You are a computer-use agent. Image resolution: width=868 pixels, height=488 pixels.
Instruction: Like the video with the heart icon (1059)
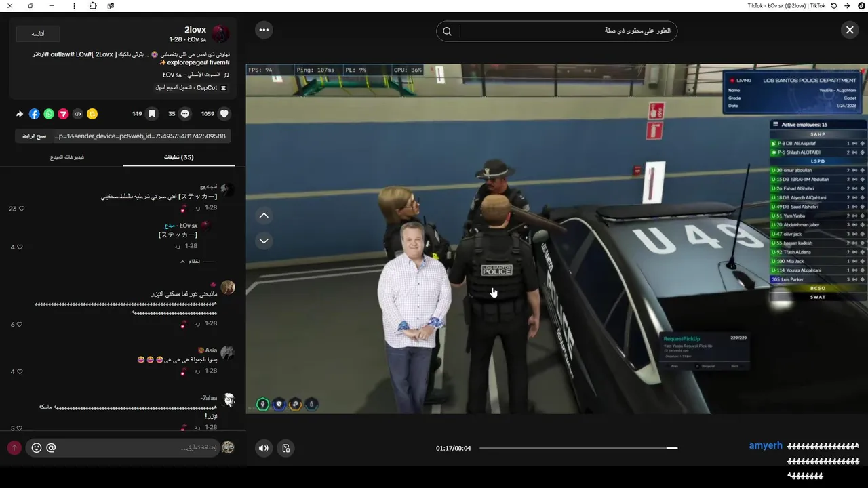(224, 114)
